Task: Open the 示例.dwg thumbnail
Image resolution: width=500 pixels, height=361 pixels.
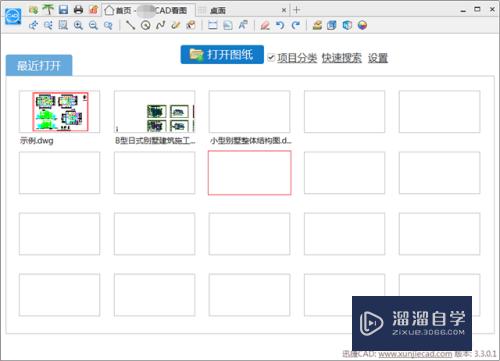Action: click(x=59, y=112)
